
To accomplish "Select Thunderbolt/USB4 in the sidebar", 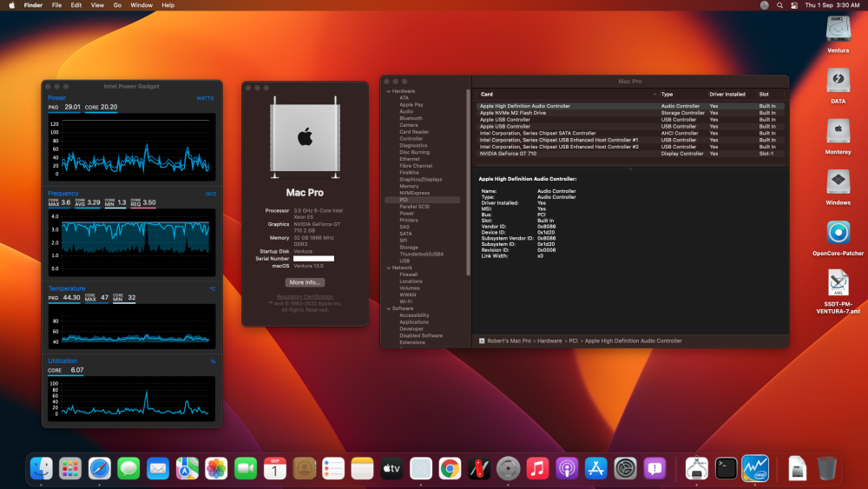I will click(421, 254).
